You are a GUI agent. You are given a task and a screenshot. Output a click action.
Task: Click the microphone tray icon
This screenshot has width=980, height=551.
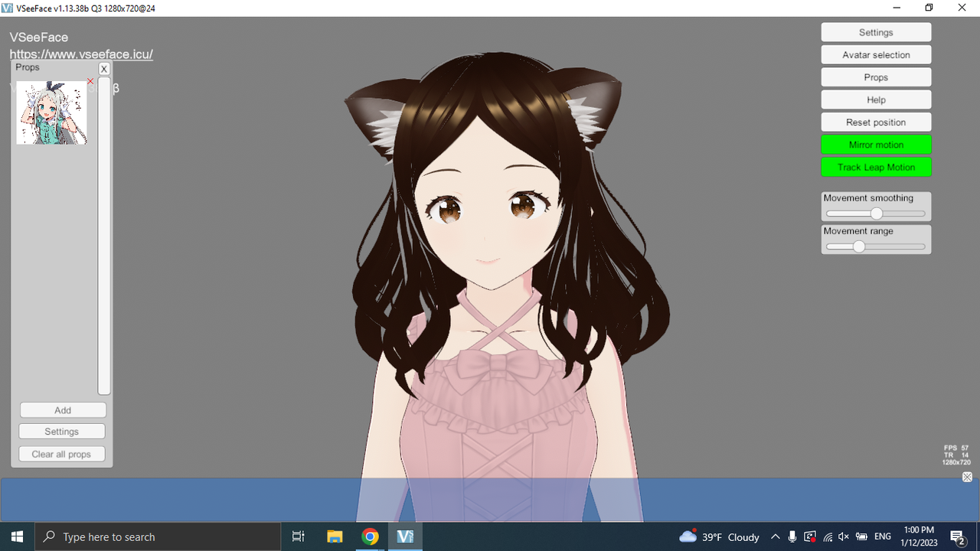(x=792, y=536)
